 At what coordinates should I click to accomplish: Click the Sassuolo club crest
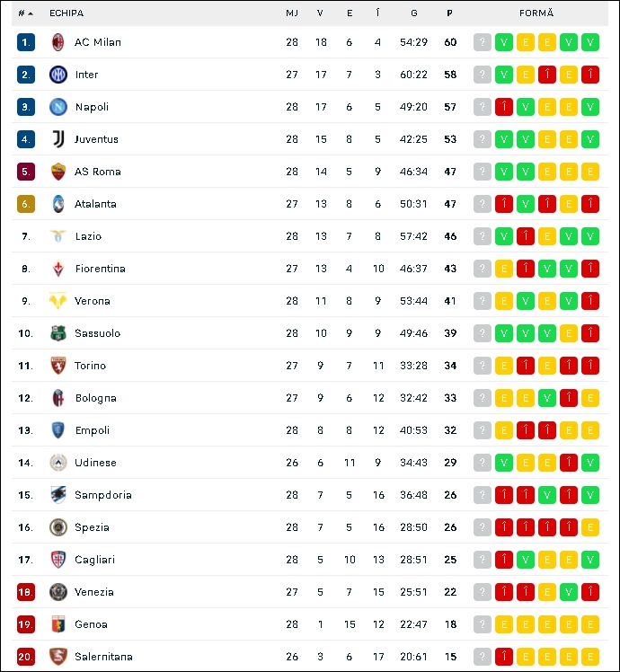[58, 333]
